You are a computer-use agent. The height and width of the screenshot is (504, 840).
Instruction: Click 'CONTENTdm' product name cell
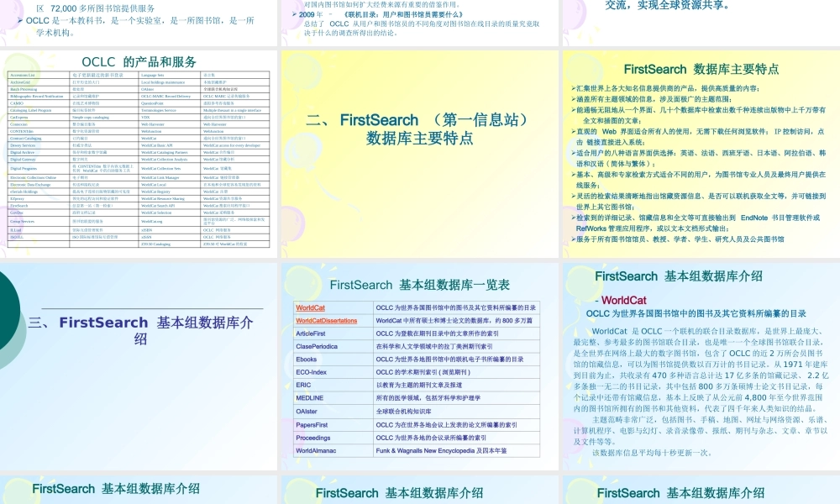(22, 131)
